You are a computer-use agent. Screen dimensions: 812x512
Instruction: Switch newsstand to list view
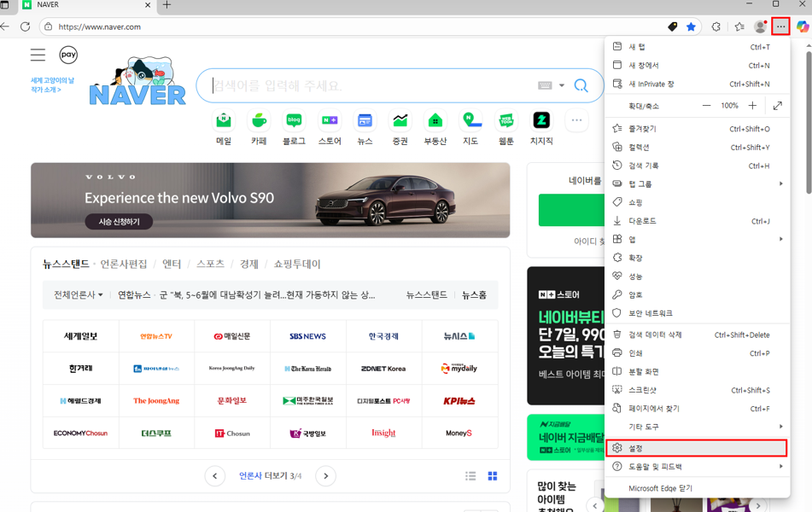(470, 476)
